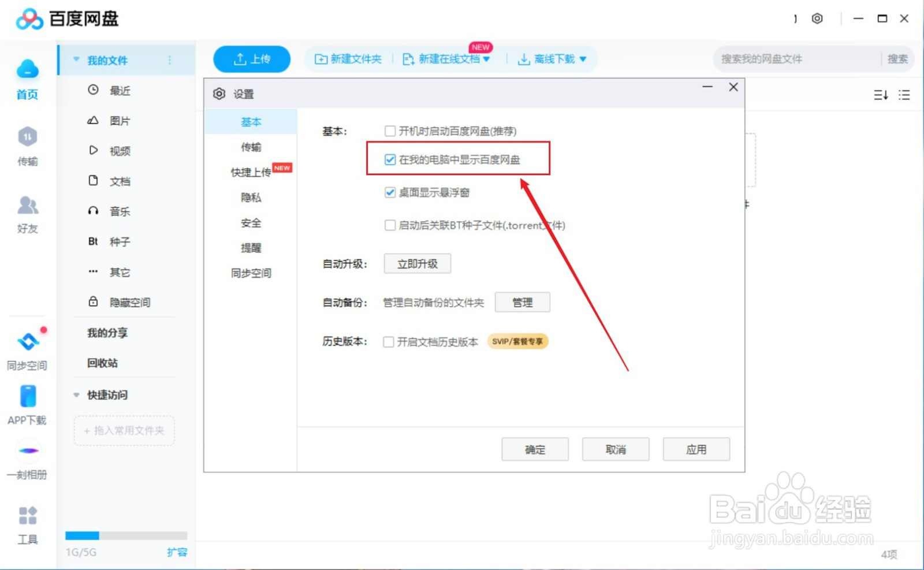Open the three-dot menu beside 我的文件
924x570 pixels.
[x=169, y=60]
